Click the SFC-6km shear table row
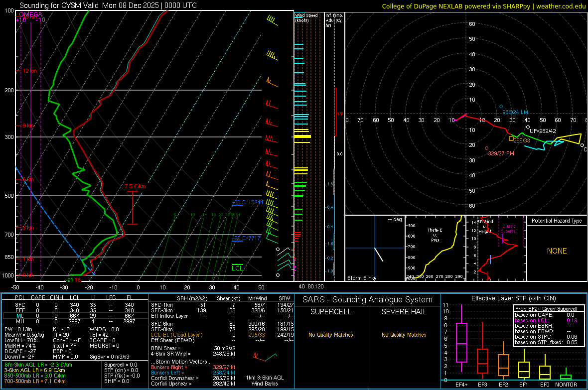588x390 pixels. pyautogui.click(x=222, y=324)
